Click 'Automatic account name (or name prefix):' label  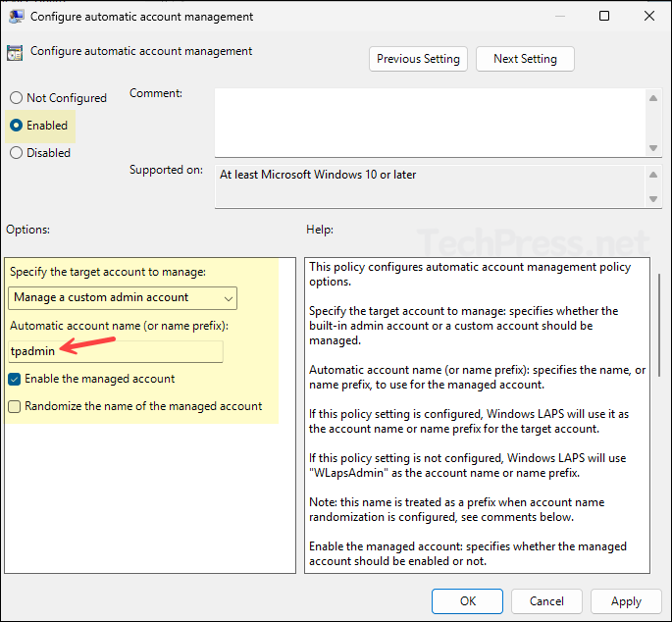119,326
